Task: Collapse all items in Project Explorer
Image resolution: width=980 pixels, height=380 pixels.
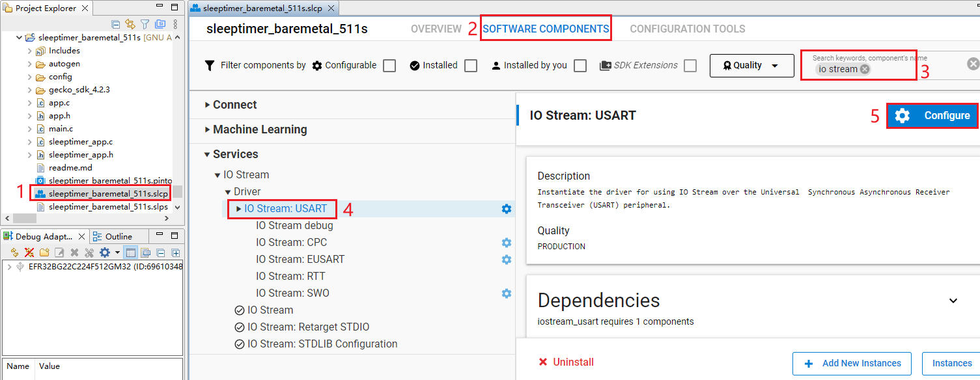Action: point(116,24)
